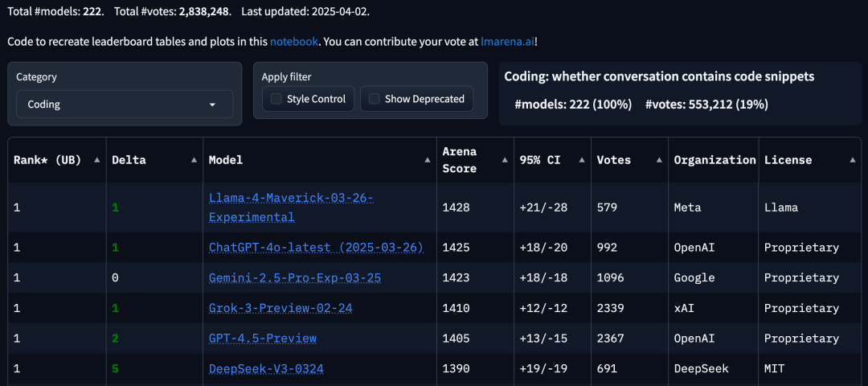Sort by Rank* (UB) column arrow
This screenshot has width=868, height=386.
[x=97, y=160]
